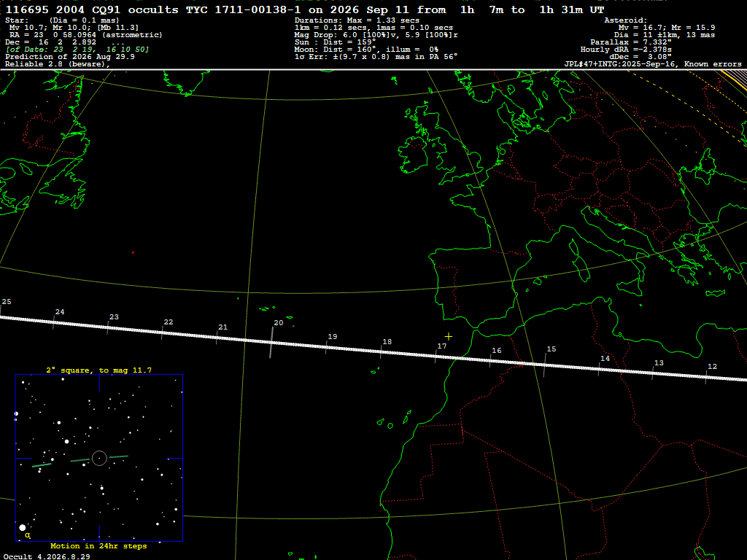This screenshot has width=747, height=560.
Task: Click the minute 17 path marker
Action: pyautogui.click(x=436, y=356)
